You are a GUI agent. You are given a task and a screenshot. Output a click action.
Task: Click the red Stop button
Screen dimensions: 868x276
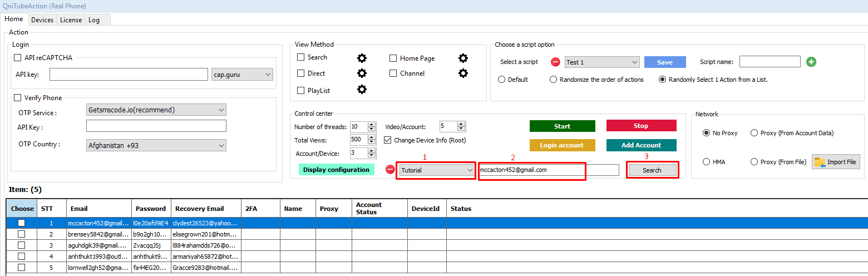pyautogui.click(x=641, y=126)
